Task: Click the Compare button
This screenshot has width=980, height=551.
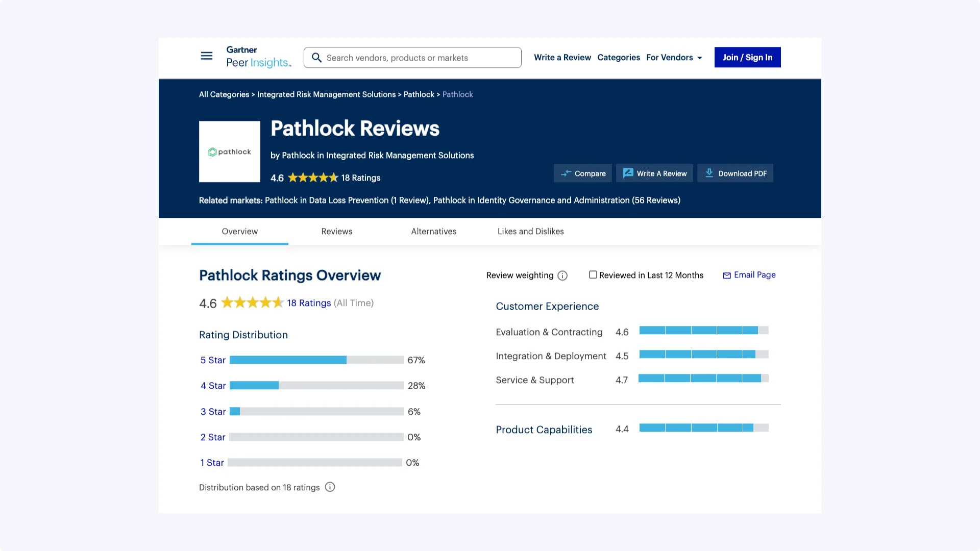Action: pyautogui.click(x=582, y=173)
